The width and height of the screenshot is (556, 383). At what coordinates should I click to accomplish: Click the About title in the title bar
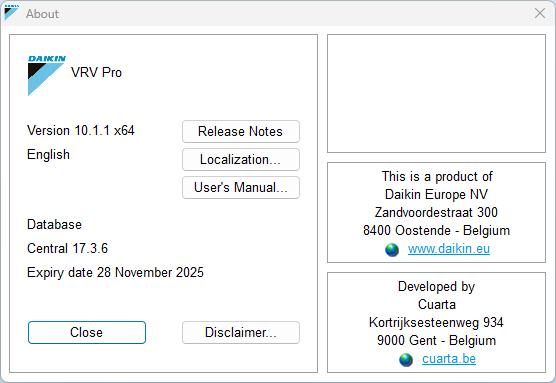pos(42,14)
